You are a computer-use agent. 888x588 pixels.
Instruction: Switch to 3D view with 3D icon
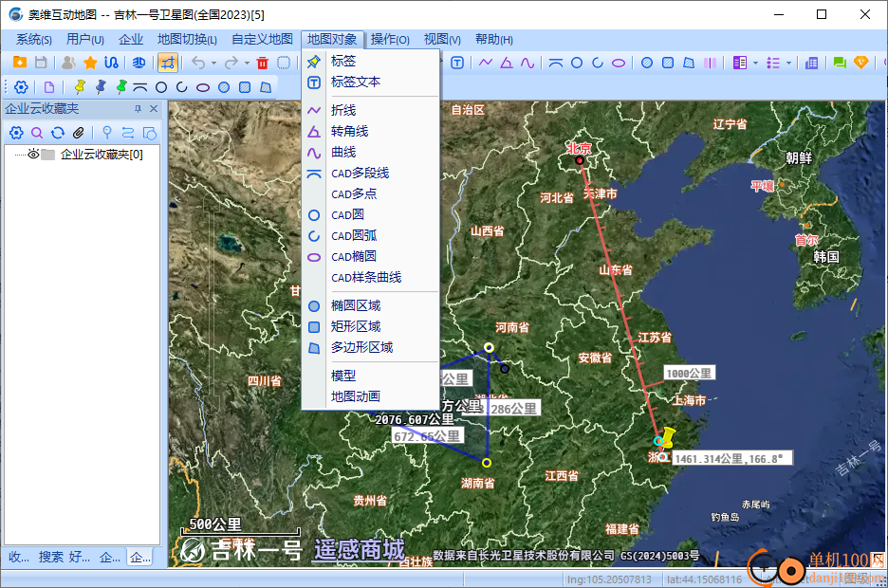(x=139, y=63)
